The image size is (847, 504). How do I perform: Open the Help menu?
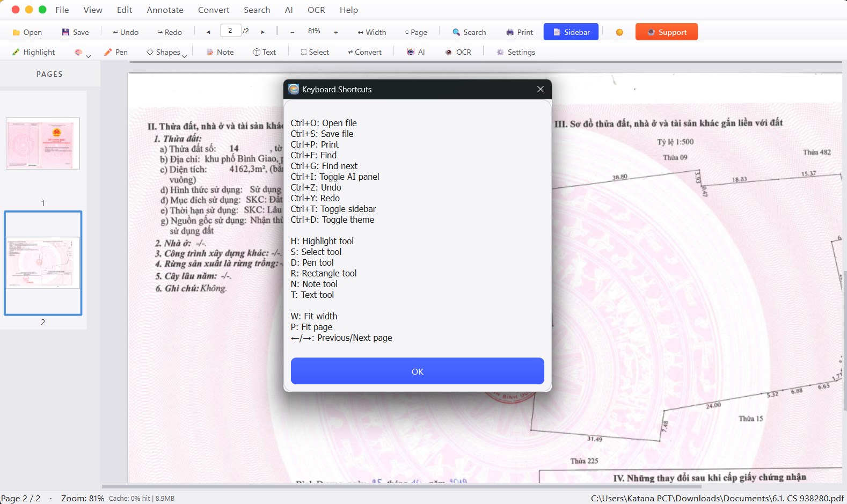pos(349,10)
